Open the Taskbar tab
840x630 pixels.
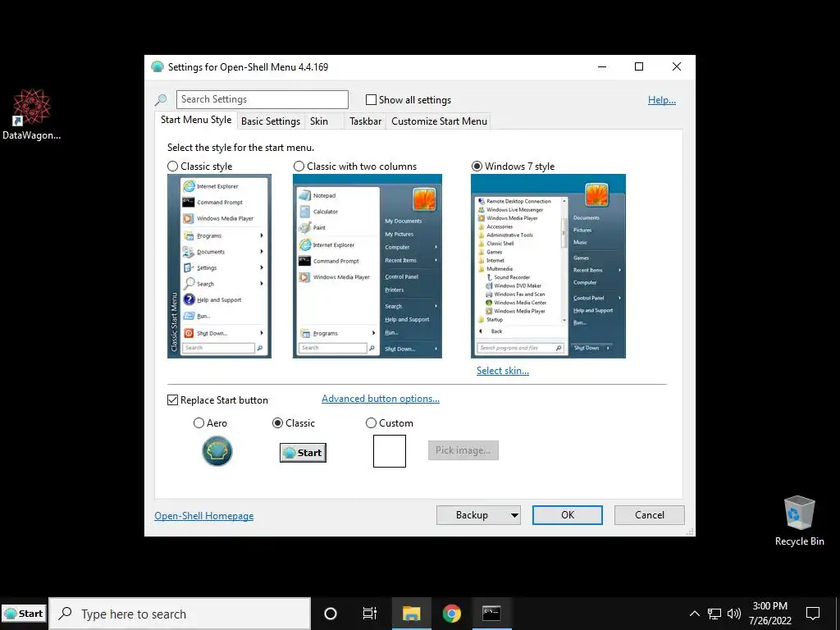click(x=365, y=121)
